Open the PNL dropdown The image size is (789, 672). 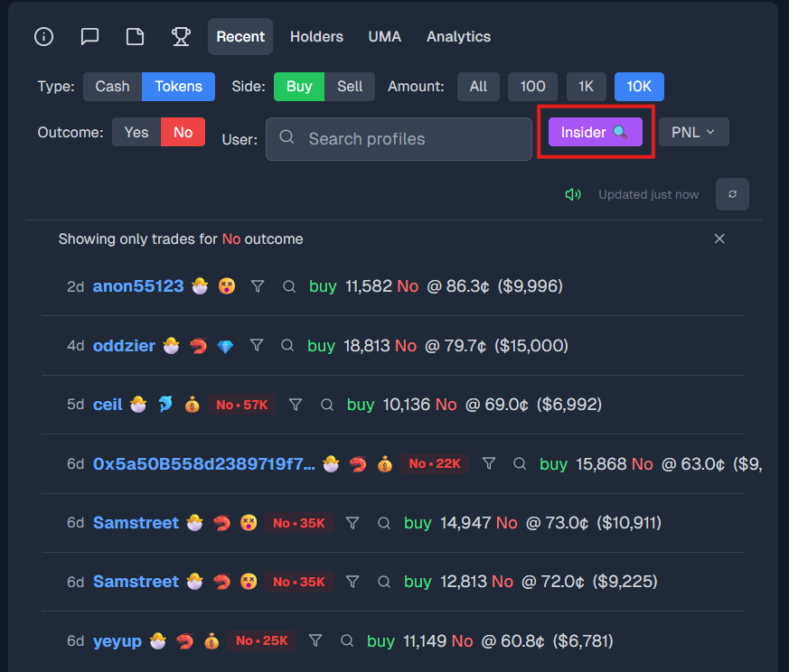click(x=693, y=132)
